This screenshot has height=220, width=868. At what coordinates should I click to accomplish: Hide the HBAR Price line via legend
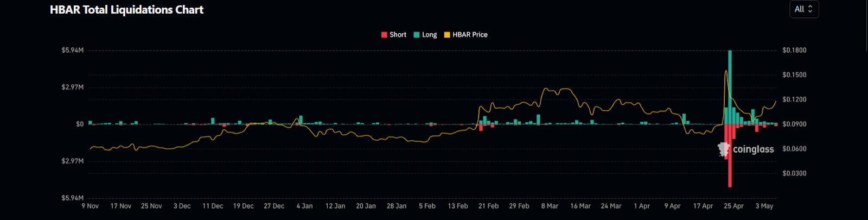click(470, 35)
